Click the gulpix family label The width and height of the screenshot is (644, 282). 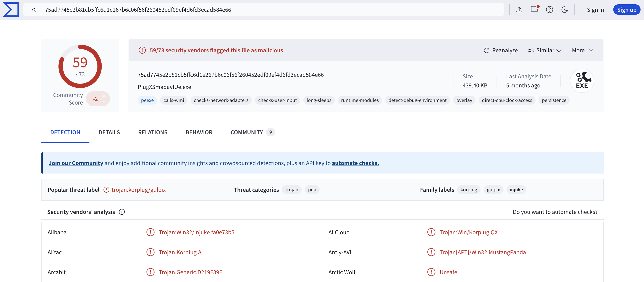tap(493, 190)
